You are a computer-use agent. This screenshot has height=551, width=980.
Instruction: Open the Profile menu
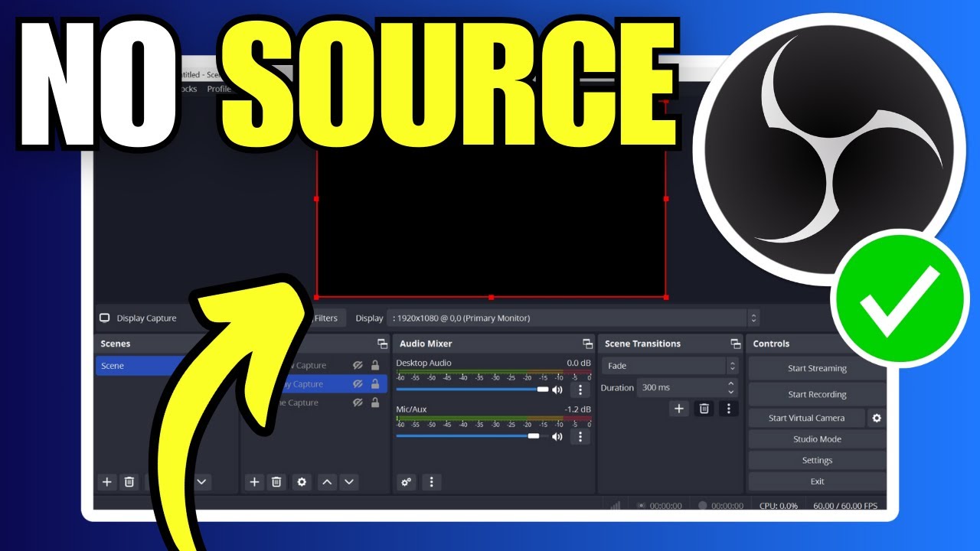tap(219, 89)
